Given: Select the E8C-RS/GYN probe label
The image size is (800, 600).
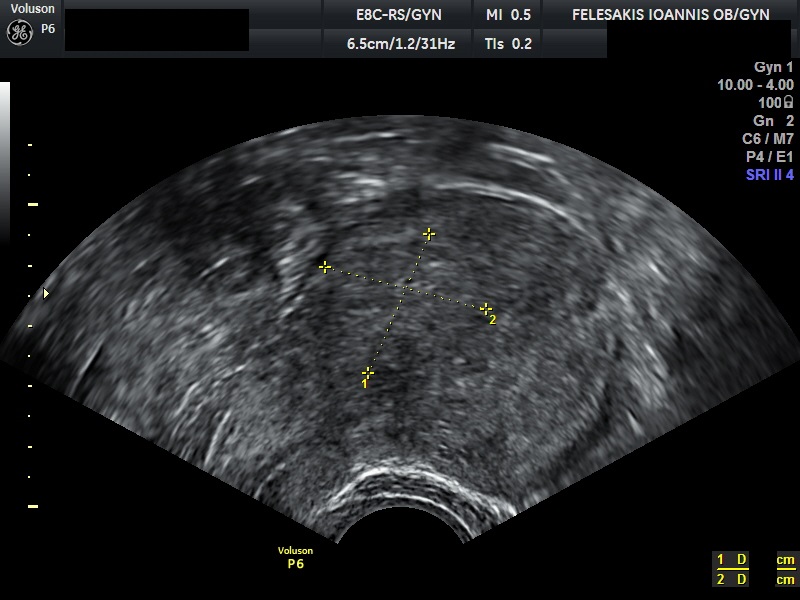Looking at the screenshot, I should [x=398, y=15].
